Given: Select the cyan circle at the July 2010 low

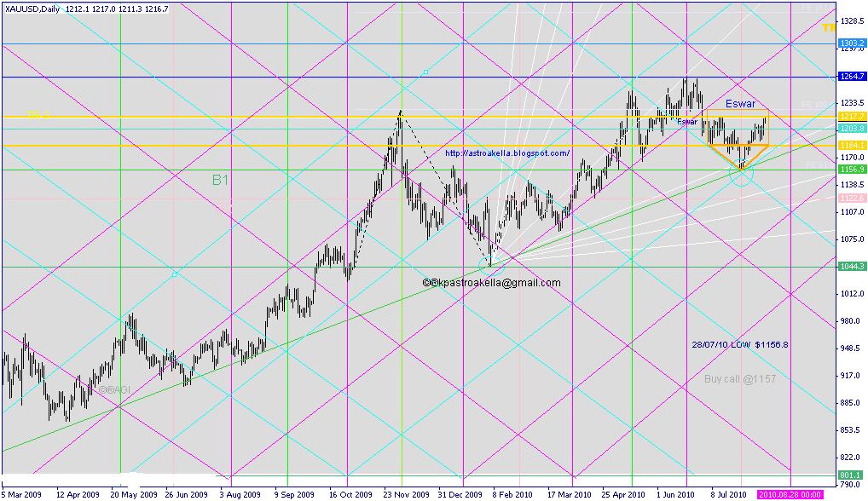Looking at the screenshot, I should point(741,172).
